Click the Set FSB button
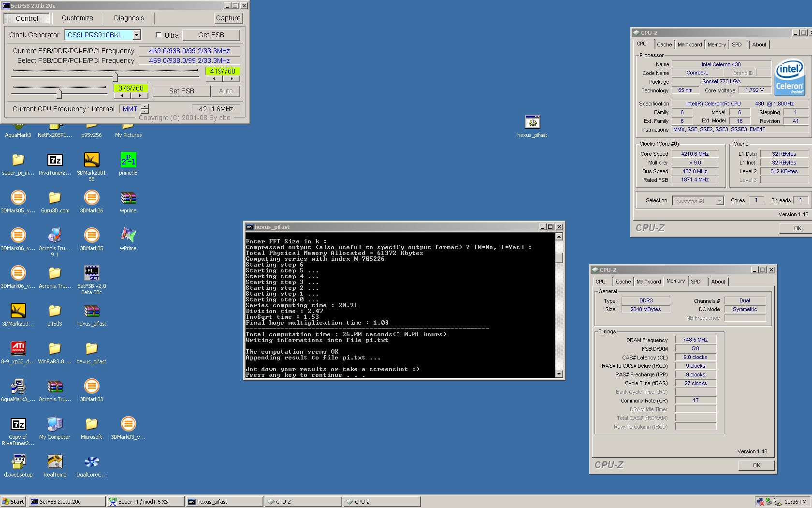Image resolution: width=812 pixels, height=508 pixels. (x=182, y=91)
